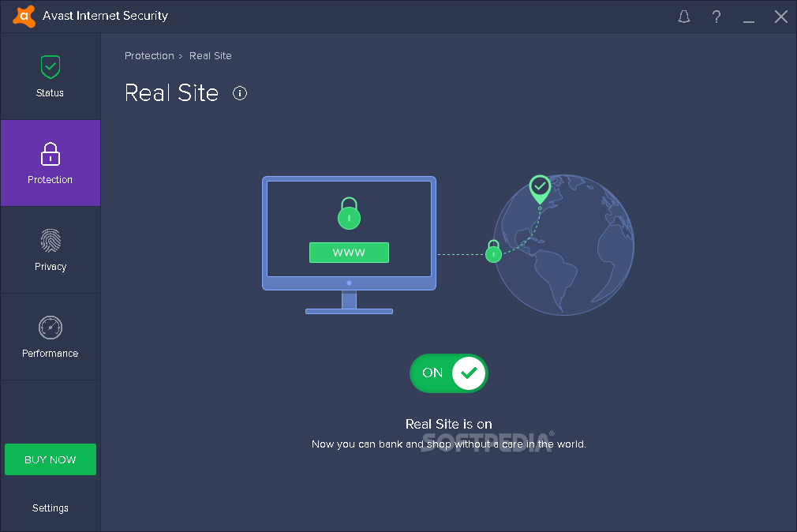
Task: Go back via the Protection breadcrumb link
Action: tap(149, 56)
